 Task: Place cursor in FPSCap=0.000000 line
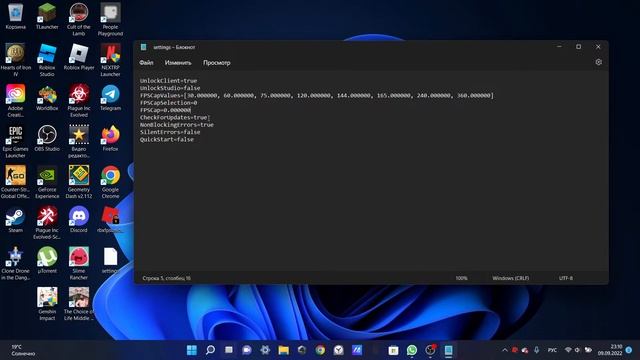coord(165,110)
